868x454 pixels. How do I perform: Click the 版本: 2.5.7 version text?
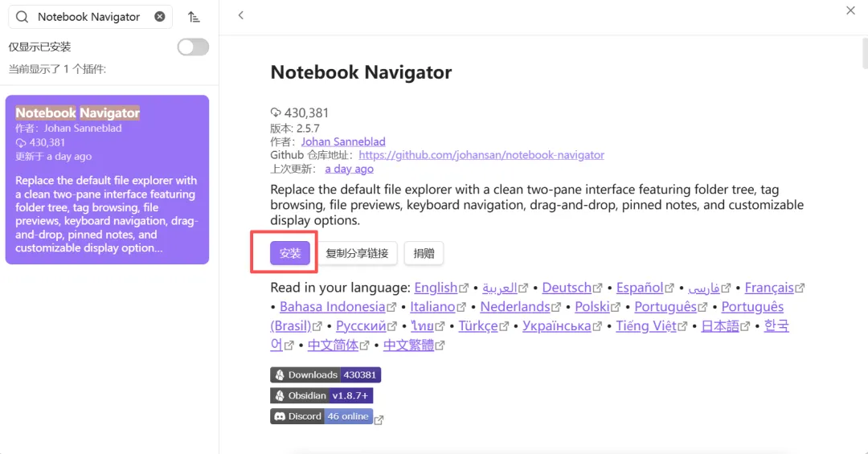point(295,129)
